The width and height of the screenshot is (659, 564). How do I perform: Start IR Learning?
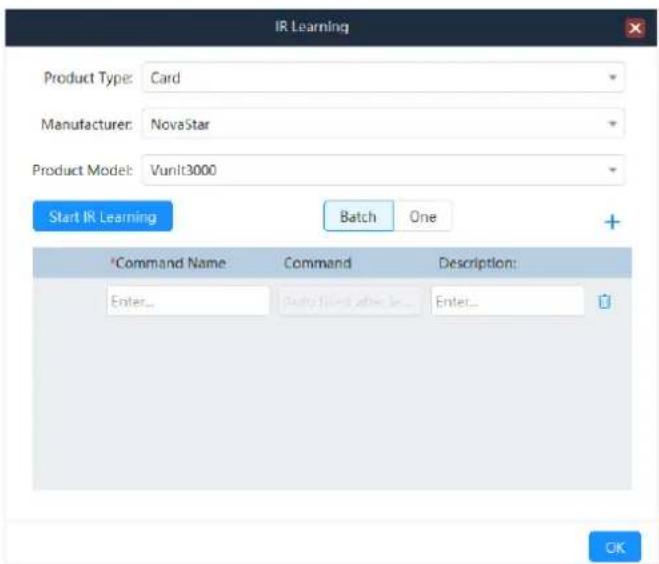tap(103, 216)
